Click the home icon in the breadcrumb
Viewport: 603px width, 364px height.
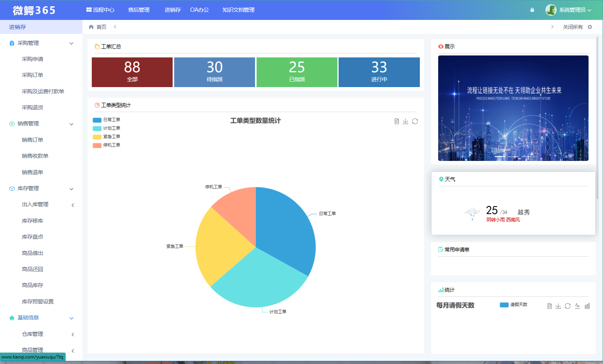(x=91, y=27)
